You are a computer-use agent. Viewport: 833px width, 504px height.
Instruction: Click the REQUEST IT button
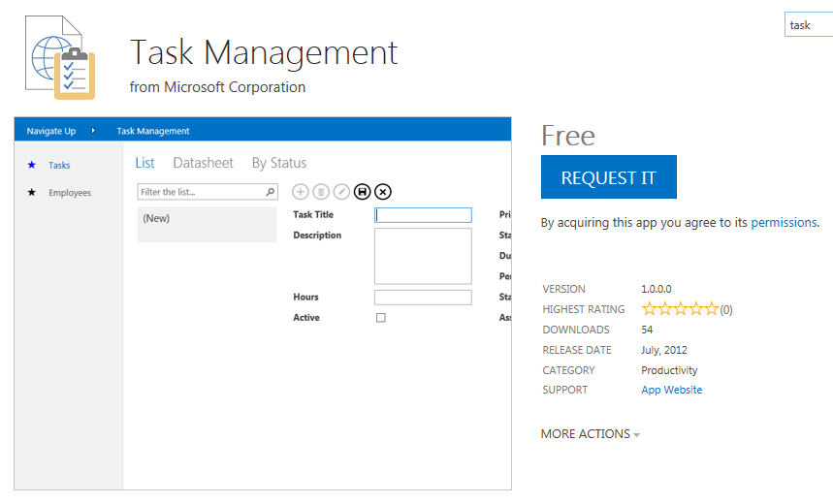coord(609,176)
